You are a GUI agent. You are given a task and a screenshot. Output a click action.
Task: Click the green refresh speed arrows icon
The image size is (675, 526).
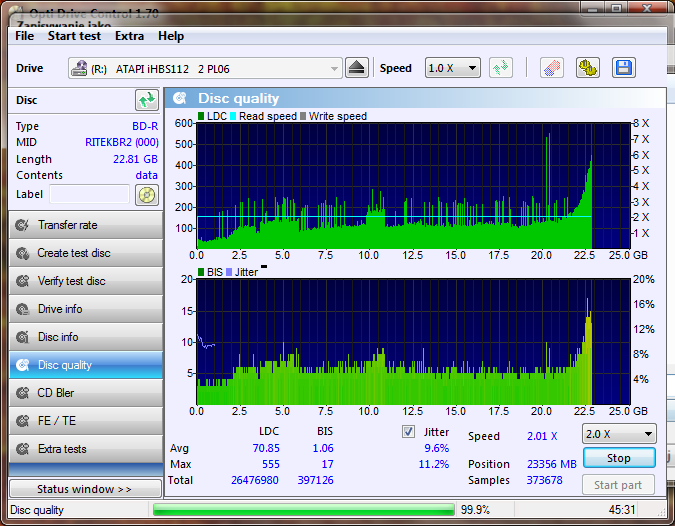(501, 68)
